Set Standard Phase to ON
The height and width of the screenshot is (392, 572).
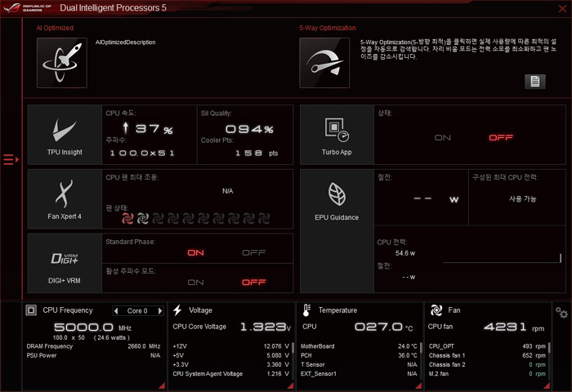pyautogui.click(x=195, y=252)
